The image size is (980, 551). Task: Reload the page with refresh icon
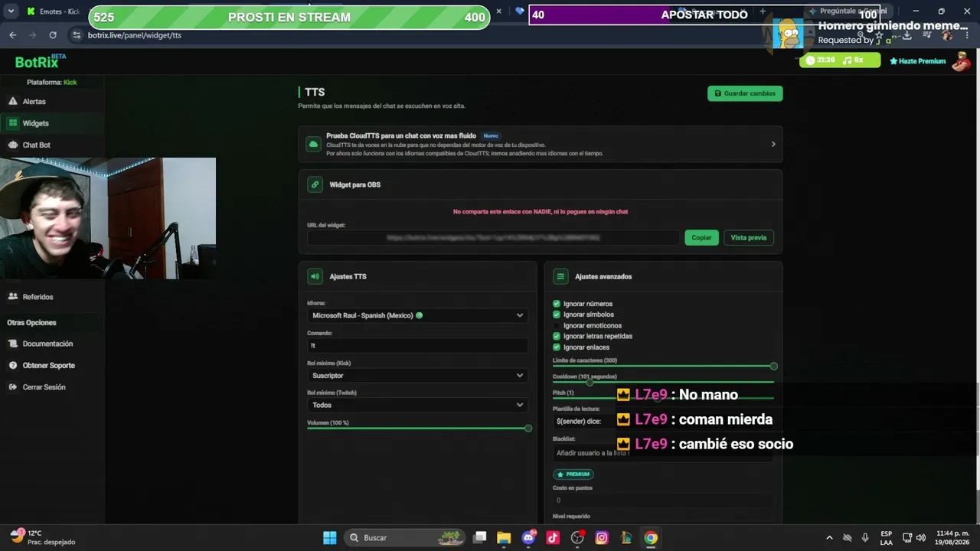pos(53,35)
